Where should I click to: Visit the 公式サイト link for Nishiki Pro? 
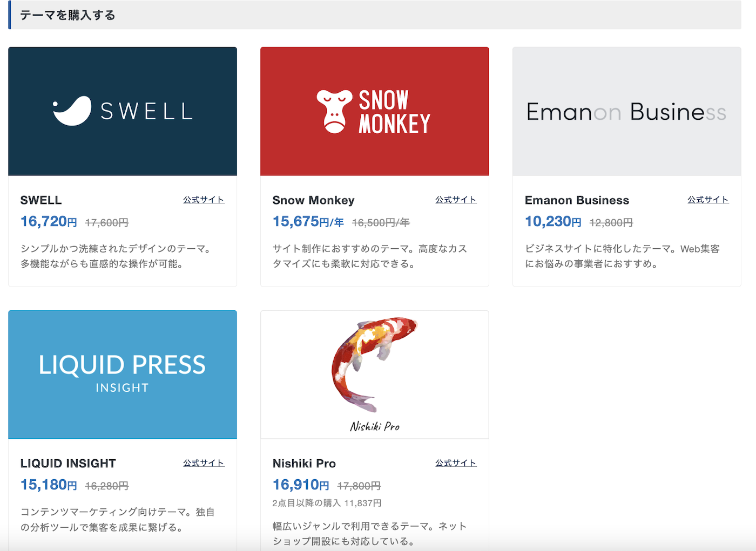coord(456,463)
